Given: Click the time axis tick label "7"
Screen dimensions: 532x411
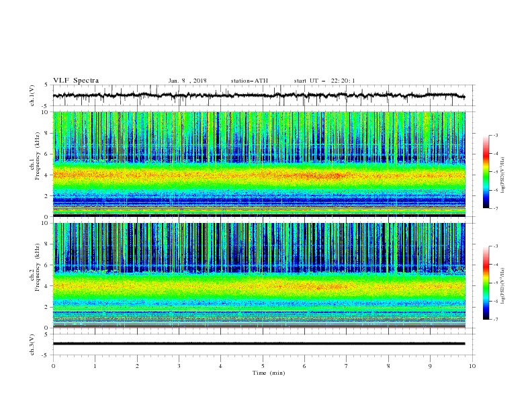Looking at the screenshot, I should tap(347, 366).
